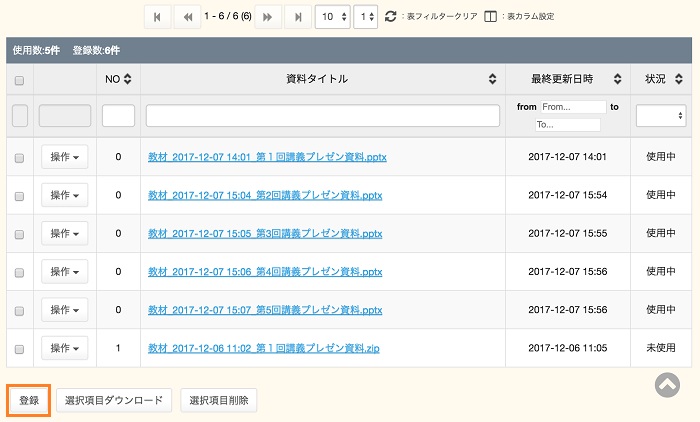Sort by 資料タイトル column arrows
This screenshot has width=700, height=422.
click(x=492, y=79)
